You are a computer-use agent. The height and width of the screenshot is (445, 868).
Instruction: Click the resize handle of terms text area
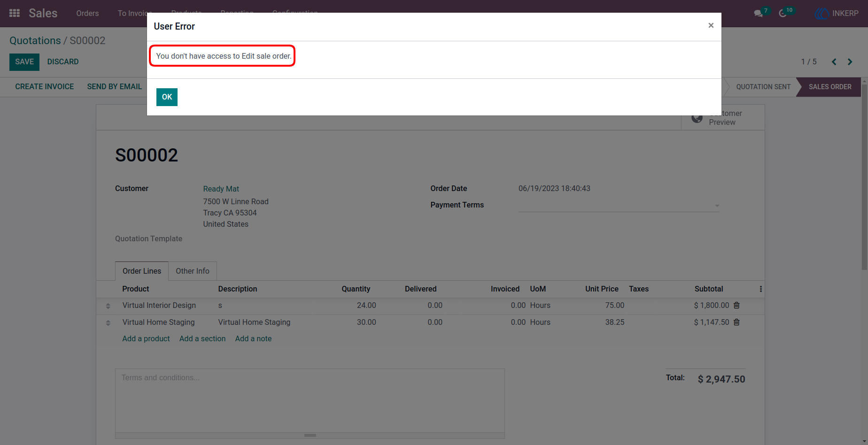310,436
